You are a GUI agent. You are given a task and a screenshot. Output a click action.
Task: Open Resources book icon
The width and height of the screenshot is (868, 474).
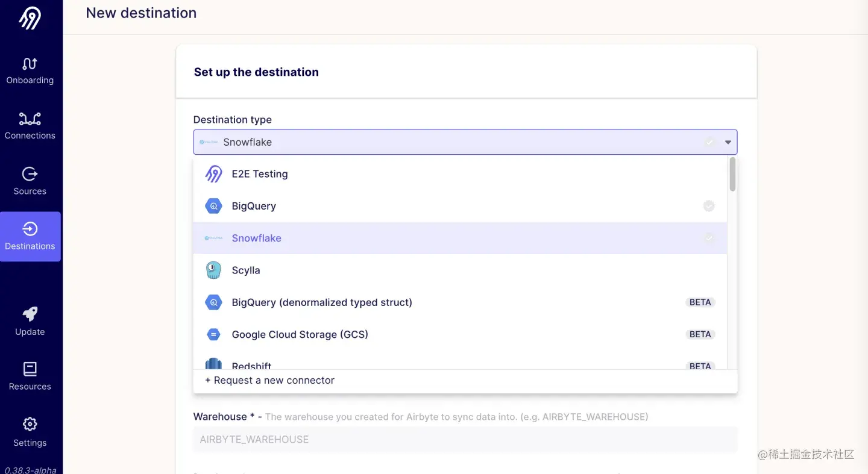(30, 369)
